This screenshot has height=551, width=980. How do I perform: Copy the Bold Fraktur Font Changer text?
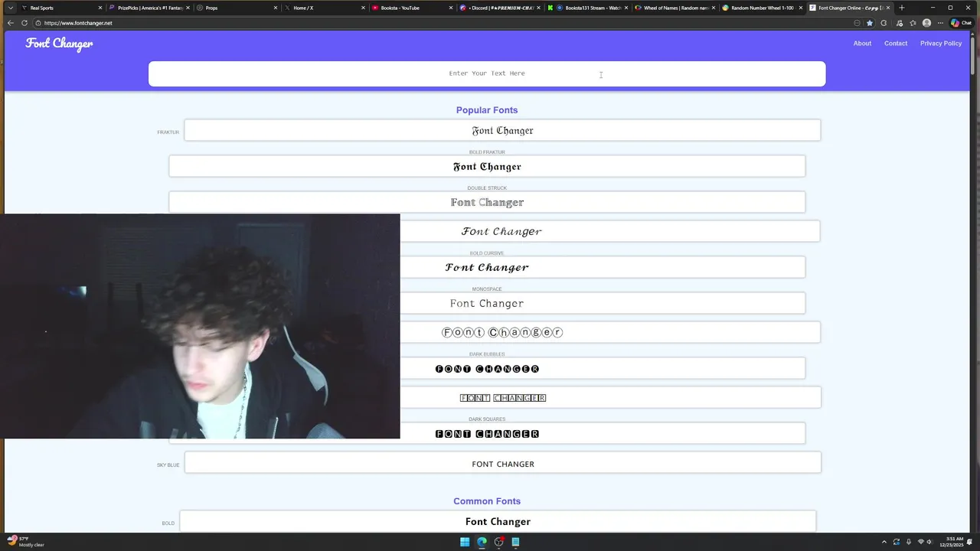[487, 166]
